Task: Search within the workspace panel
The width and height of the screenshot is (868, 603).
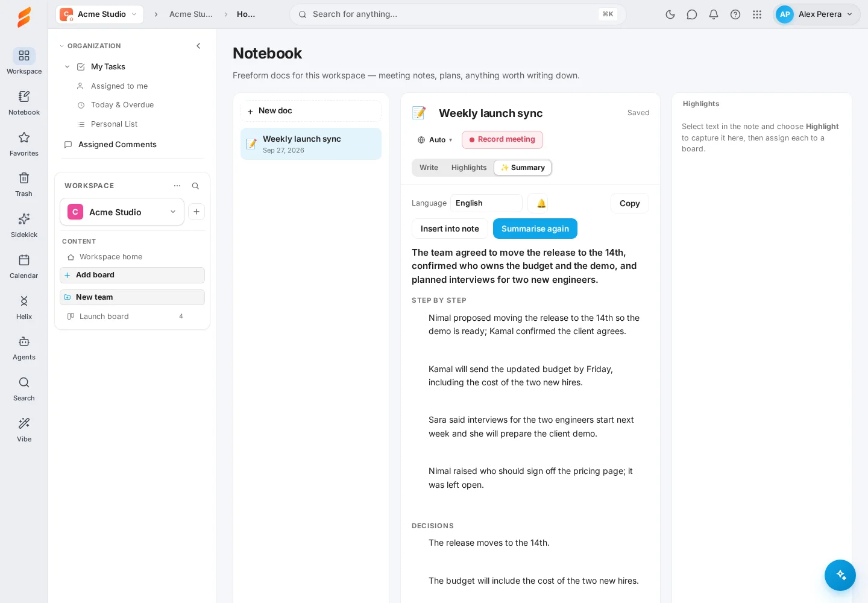Action: click(195, 186)
